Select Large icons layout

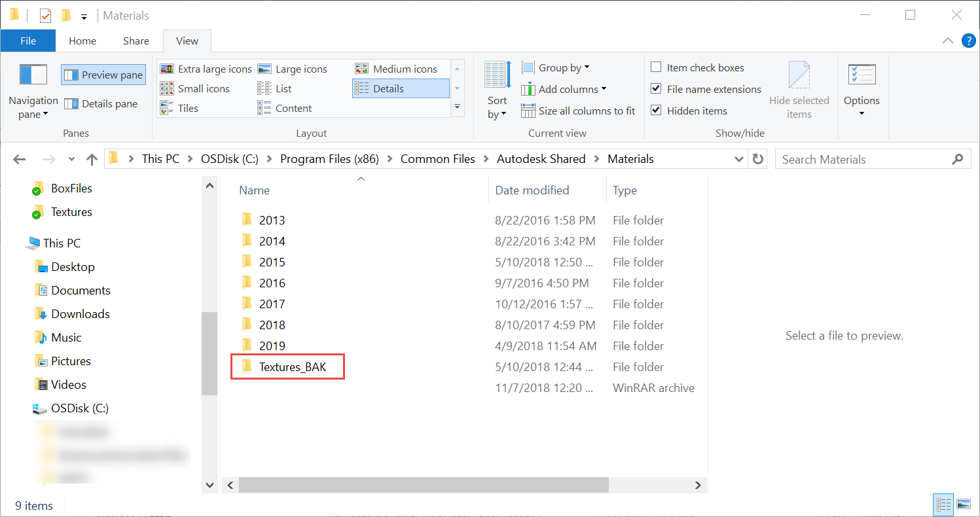click(x=293, y=69)
